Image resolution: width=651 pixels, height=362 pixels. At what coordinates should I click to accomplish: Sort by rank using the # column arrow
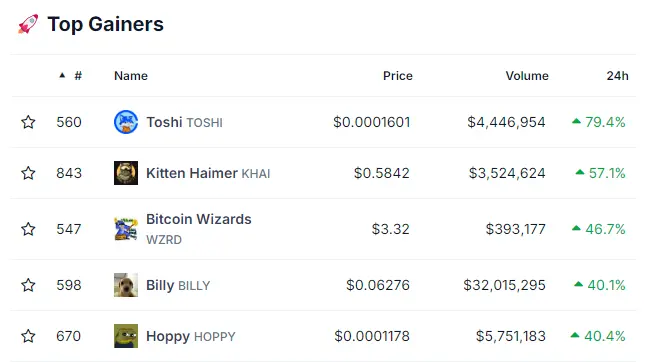pyautogui.click(x=62, y=76)
